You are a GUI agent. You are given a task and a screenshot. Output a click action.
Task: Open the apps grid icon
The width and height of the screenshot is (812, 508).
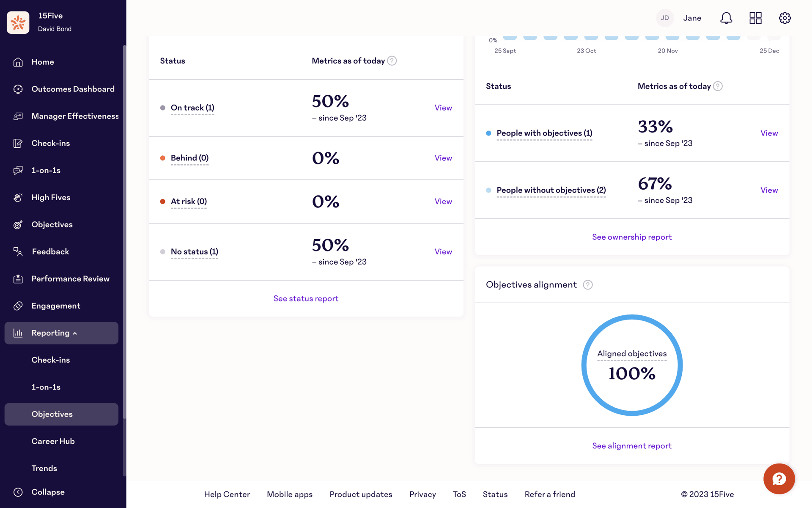coord(755,18)
